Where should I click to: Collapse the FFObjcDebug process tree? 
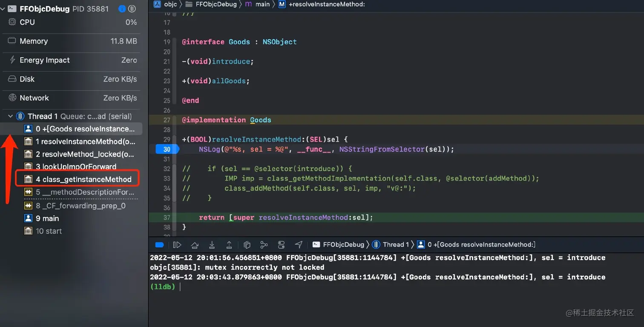coord(3,9)
